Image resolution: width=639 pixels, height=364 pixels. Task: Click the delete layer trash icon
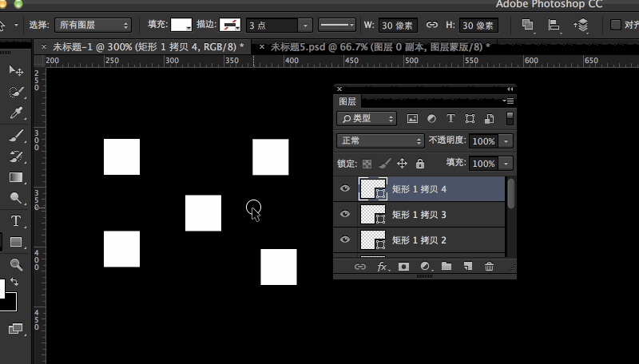(489, 267)
